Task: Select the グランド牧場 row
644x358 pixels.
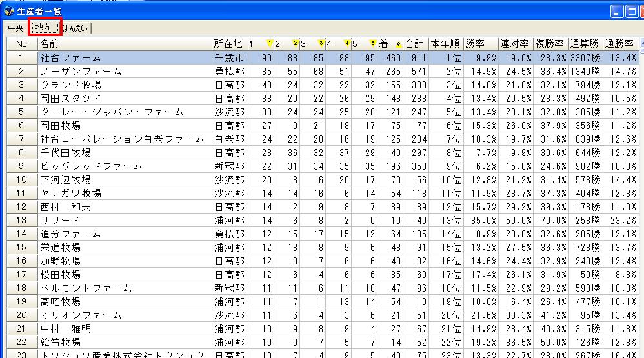Action: tap(323, 85)
